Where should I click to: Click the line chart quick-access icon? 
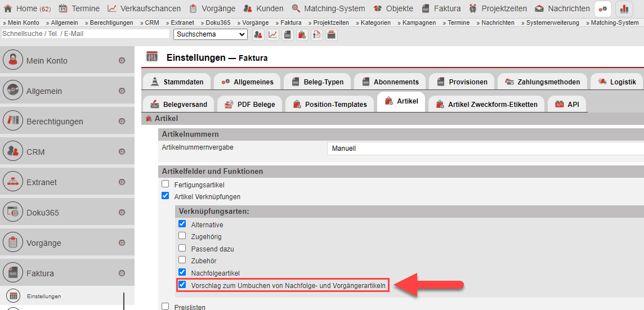tap(273, 34)
